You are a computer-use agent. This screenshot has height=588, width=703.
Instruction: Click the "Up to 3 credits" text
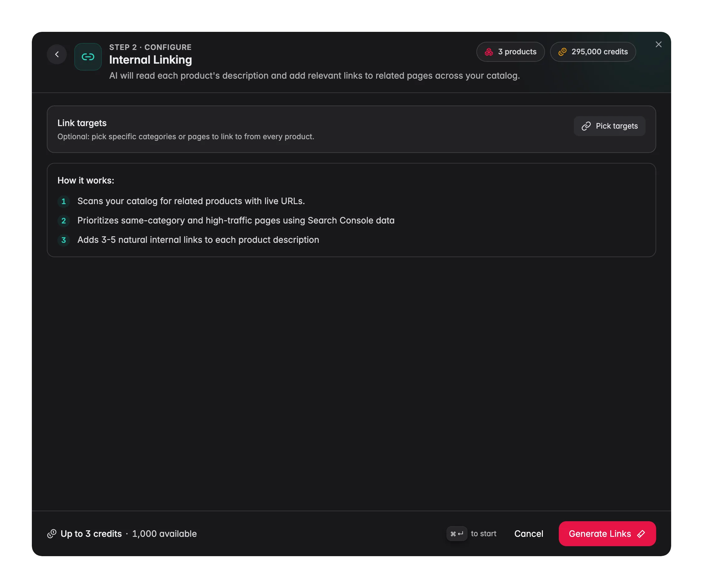(91, 533)
